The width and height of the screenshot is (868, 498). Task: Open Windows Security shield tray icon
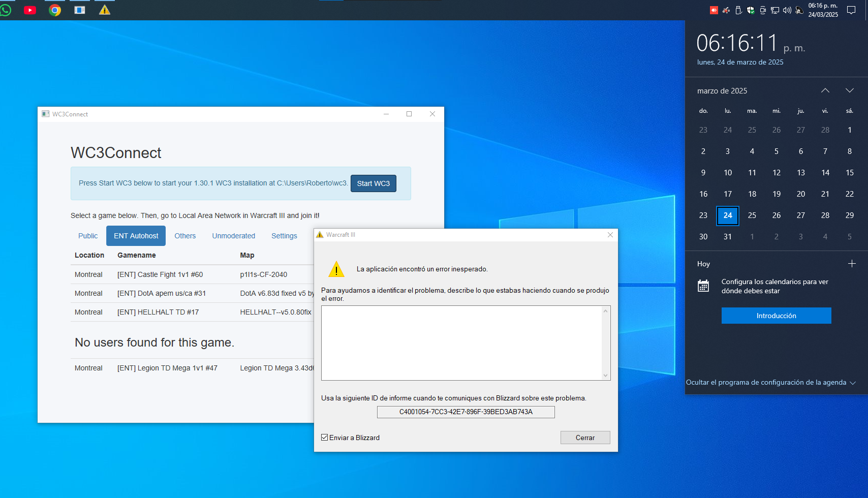tap(751, 10)
